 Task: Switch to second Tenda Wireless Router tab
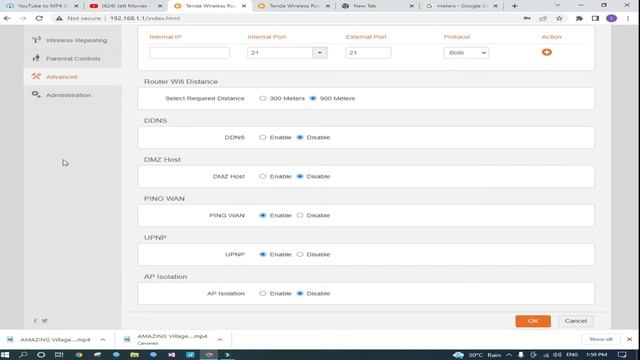point(293,6)
